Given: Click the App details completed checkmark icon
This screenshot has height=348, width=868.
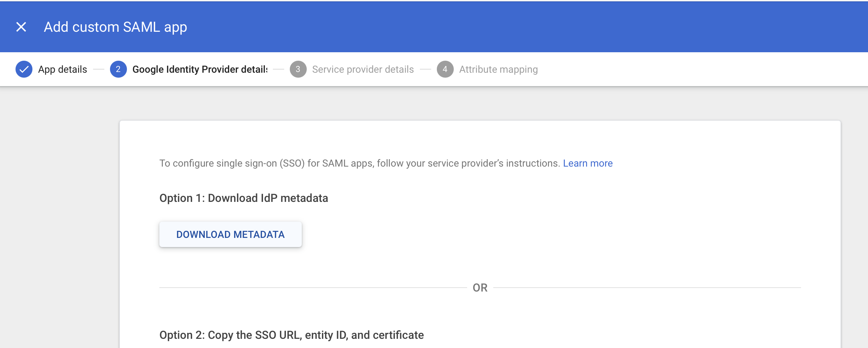Looking at the screenshot, I should point(24,69).
